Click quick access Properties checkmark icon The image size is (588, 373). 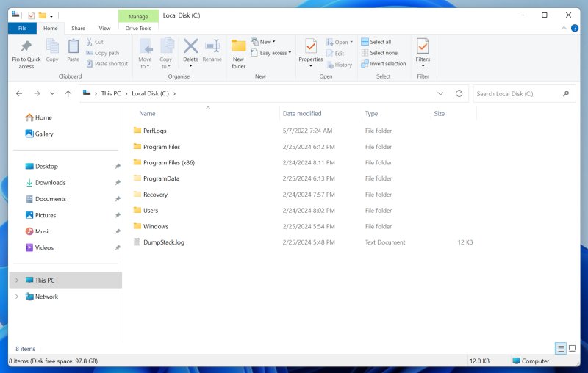[31, 15]
